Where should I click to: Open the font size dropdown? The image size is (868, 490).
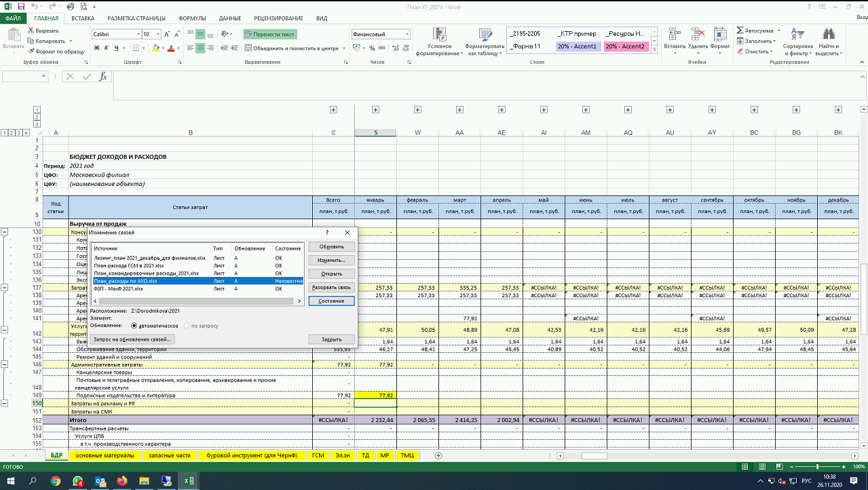click(157, 34)
